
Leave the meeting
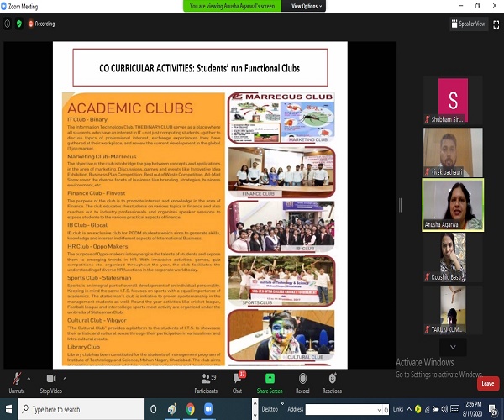[x=488, y=383]
